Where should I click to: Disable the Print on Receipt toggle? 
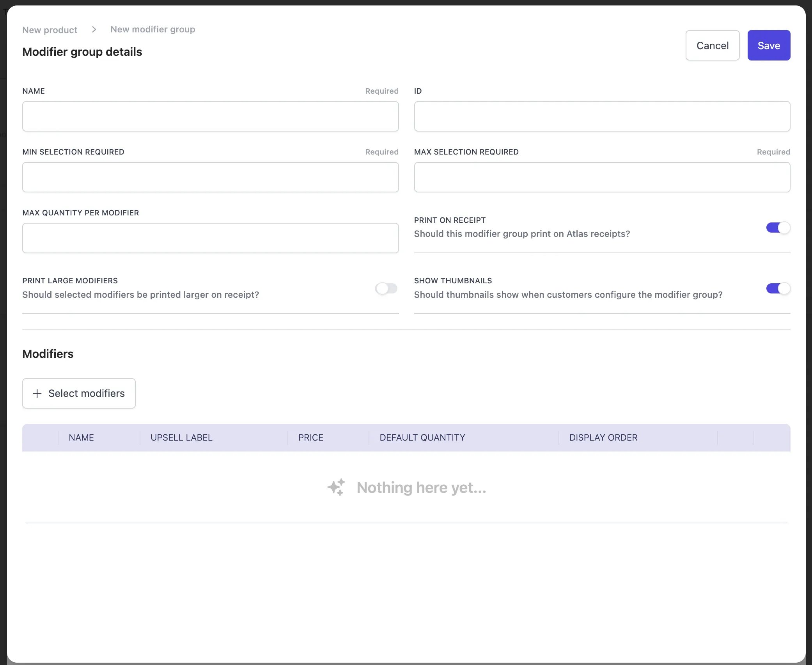click(x=778, y=228)
